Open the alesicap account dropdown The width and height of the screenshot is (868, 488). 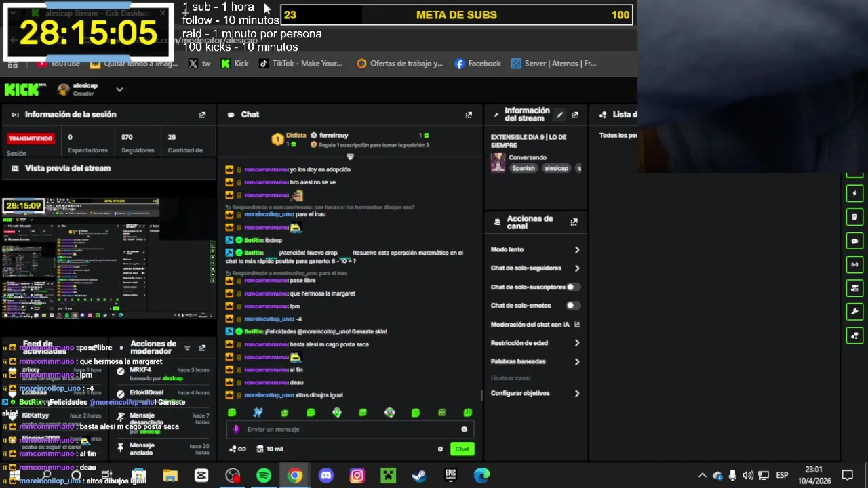119,89
